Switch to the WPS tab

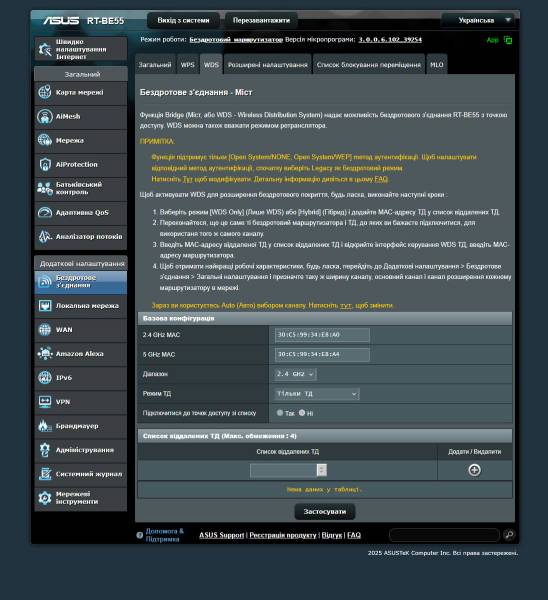pyautogui.click(x=188, y=65)
